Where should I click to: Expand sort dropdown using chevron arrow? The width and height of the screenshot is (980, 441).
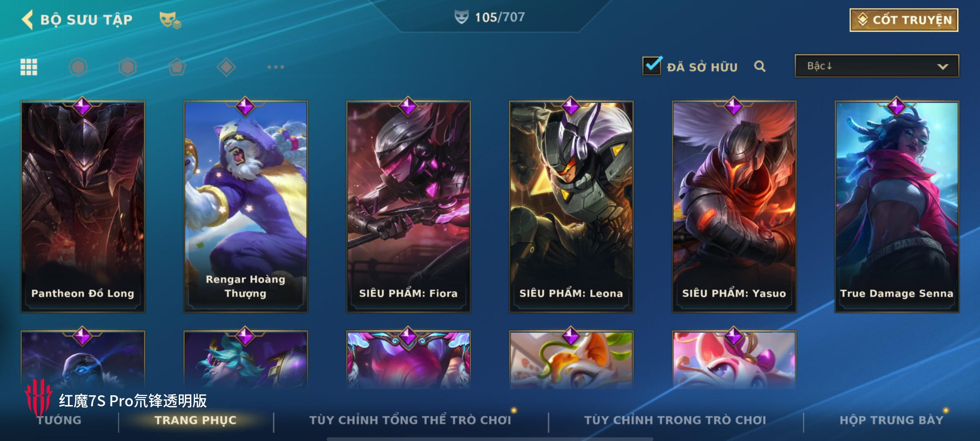pos(943,67)
